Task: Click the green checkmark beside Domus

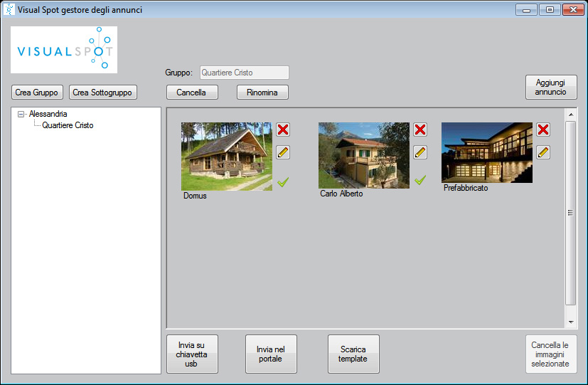Action: pos(283,182)
